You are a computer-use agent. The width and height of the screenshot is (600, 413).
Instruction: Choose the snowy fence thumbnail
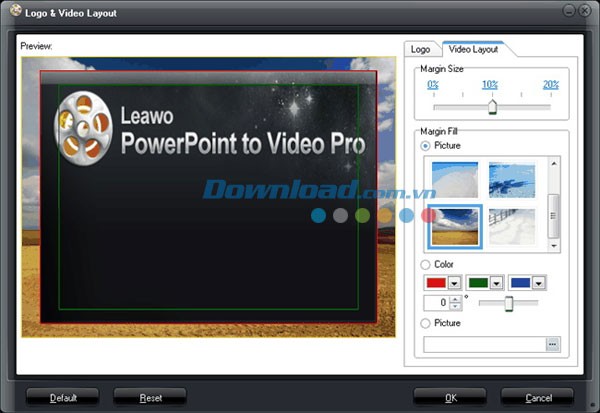(512, 227)
